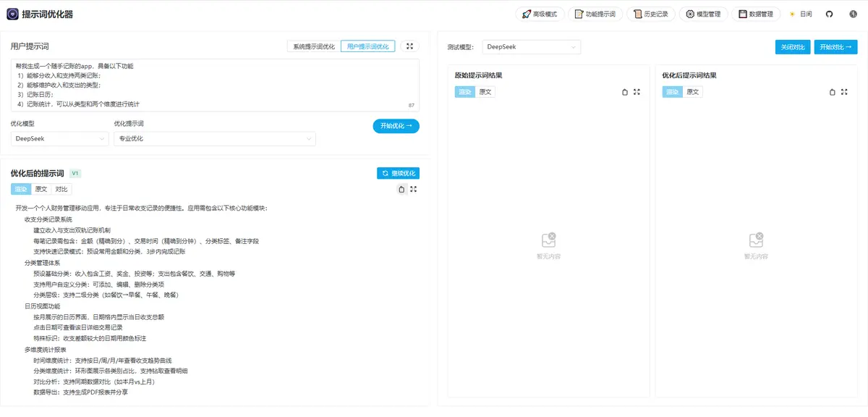This screenshot has height=417, width=868.
Task: Click the 多维度统计报表 heading text
Action: tap(46, 349)
